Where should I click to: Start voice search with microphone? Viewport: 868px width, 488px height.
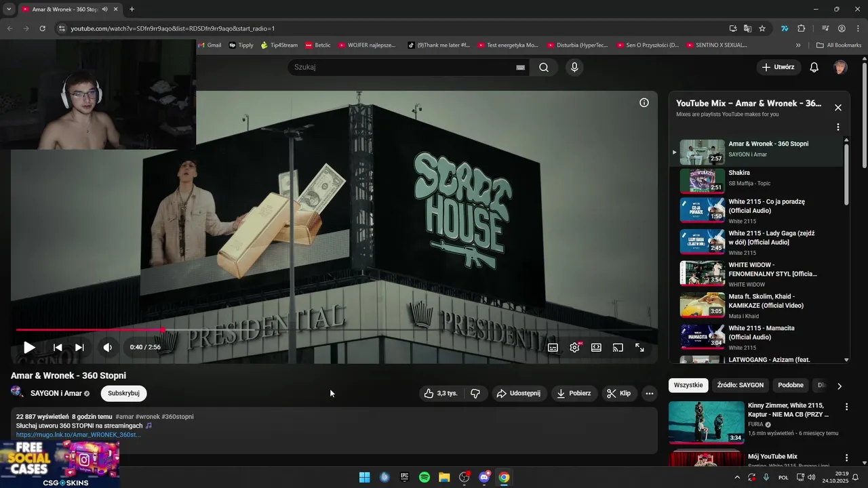574,67
